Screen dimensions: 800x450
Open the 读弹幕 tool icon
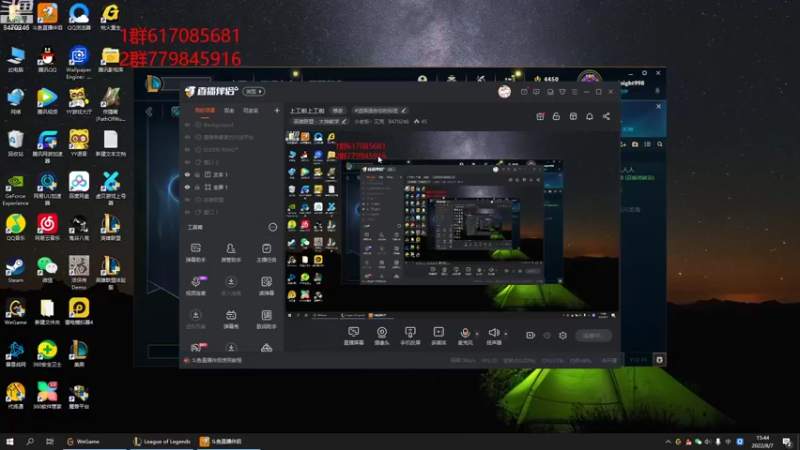pyautogui.click(x=266, y=286)
